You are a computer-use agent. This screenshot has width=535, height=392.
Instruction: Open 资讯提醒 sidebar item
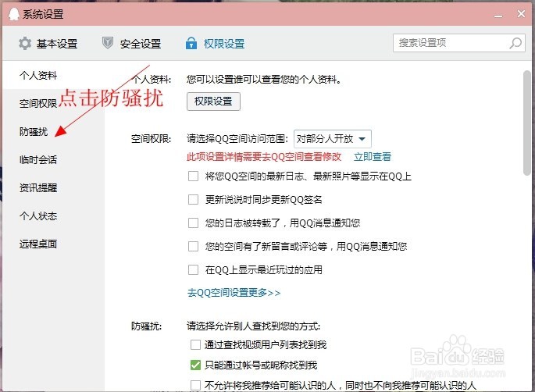(38, 187)
